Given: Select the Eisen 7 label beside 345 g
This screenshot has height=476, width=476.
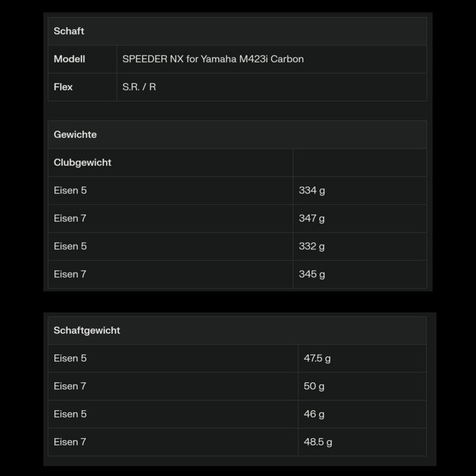Looking at the screenshot, I should click(70, 274).
